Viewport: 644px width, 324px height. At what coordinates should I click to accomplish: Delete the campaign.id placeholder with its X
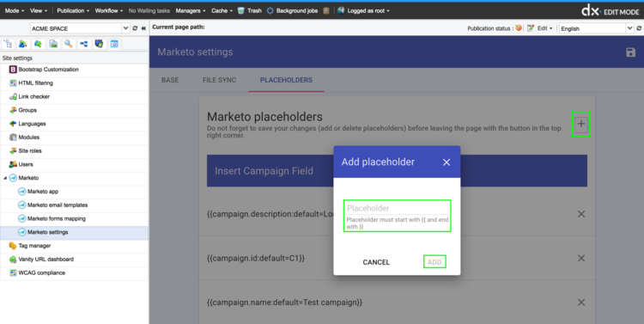581,258
